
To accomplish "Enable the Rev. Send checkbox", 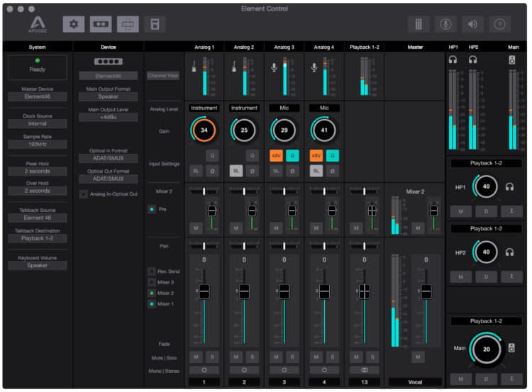I will (152, 271).
